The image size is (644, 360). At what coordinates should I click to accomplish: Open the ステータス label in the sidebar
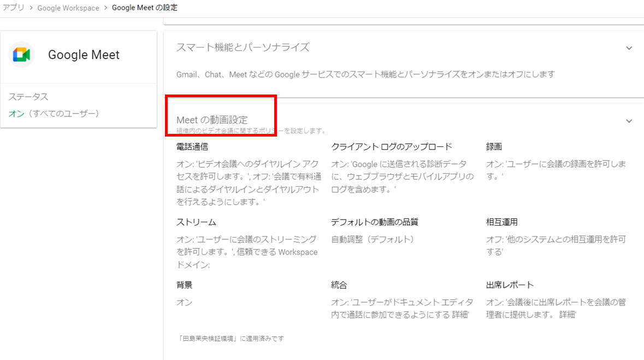coord(28,97)
